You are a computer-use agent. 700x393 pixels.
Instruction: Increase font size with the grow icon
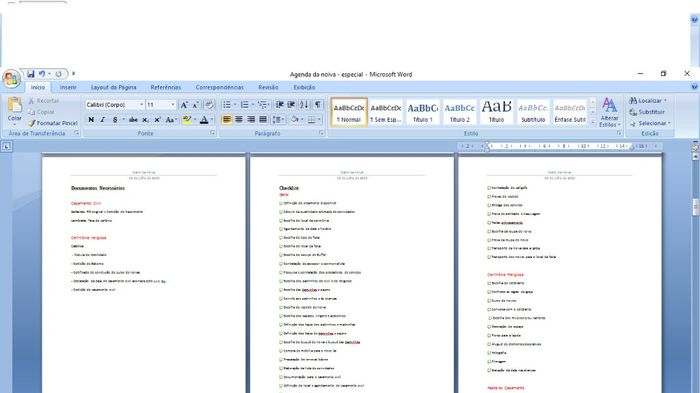183,105
